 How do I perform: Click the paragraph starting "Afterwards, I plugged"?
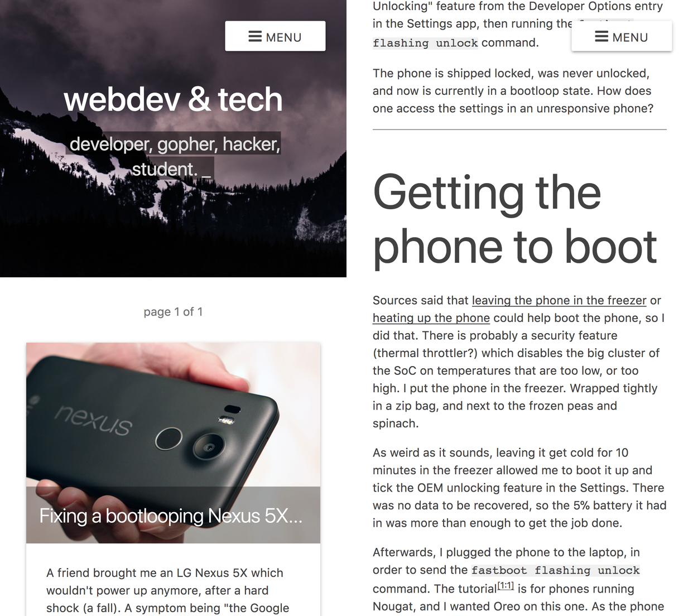519,580
